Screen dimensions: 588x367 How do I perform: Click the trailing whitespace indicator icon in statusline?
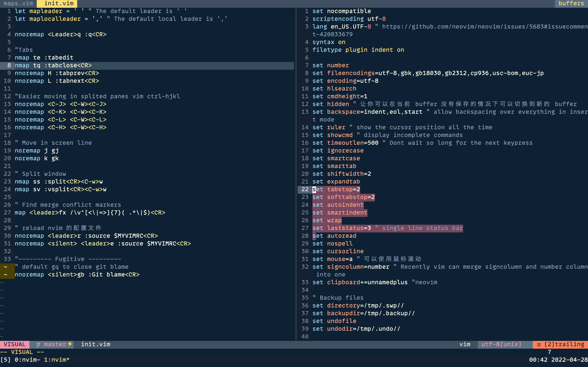coord(539,344)
